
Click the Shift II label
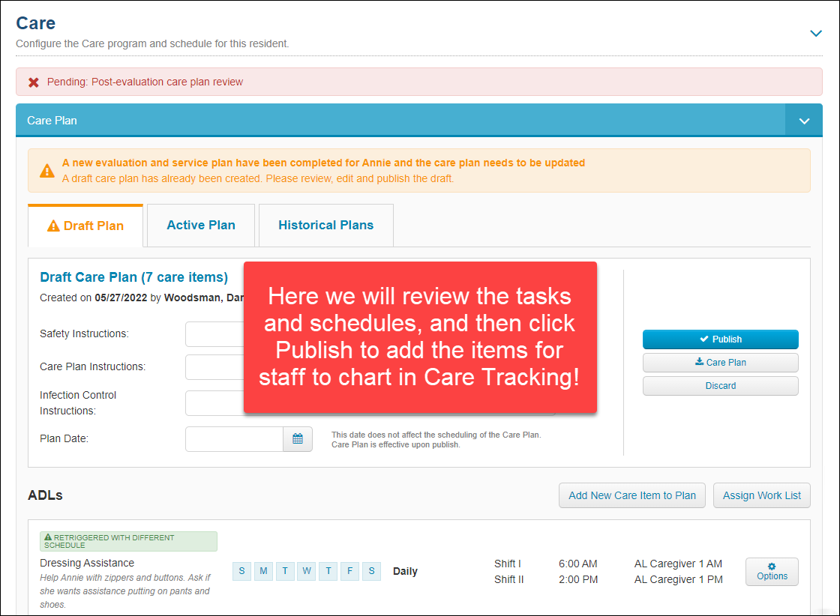coord(509,579)
